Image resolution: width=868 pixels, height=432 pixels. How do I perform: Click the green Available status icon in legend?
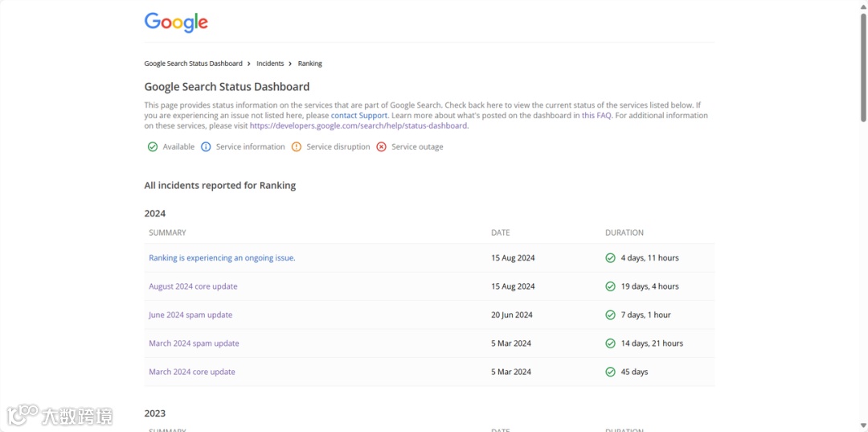pos(153,147)
